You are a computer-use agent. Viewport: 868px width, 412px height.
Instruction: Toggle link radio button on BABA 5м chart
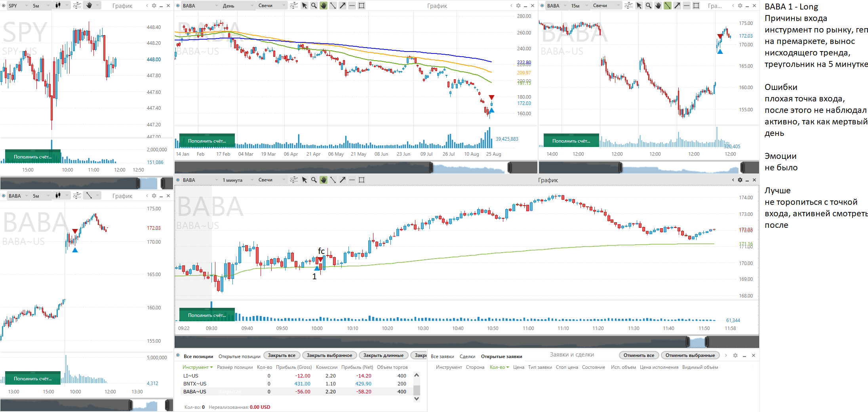4,196
